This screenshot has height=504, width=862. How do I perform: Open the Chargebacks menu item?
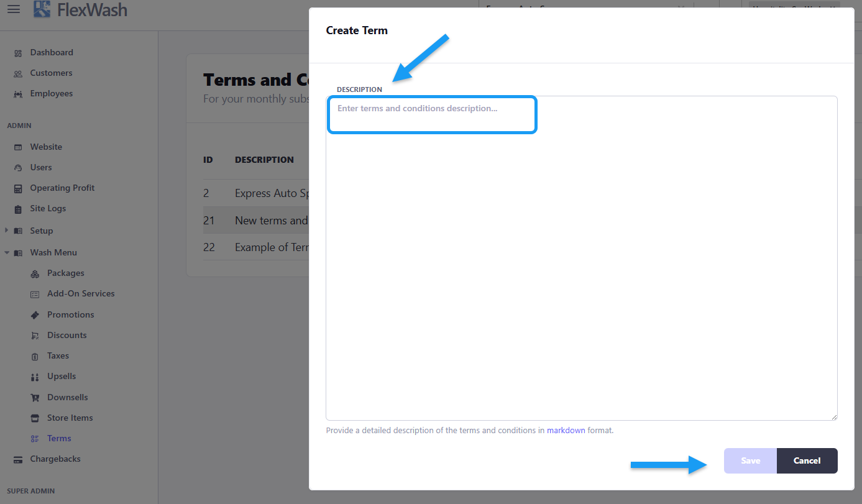[55, 459]
